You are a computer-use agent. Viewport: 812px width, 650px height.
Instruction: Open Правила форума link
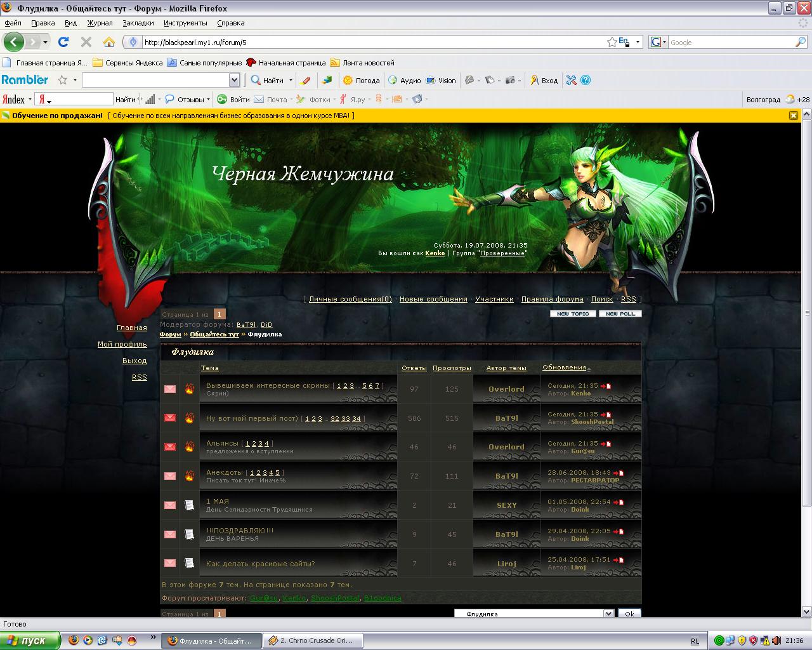tap(553, 299)
